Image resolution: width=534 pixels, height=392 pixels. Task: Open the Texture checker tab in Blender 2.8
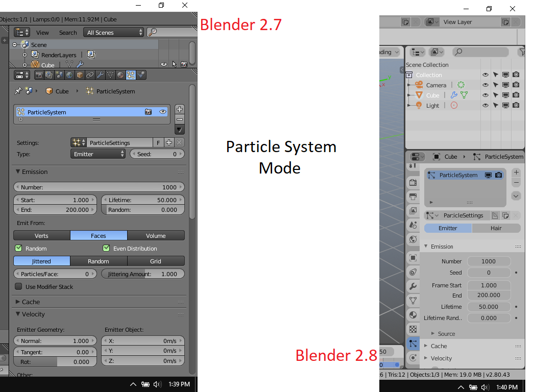pos(413,329)
